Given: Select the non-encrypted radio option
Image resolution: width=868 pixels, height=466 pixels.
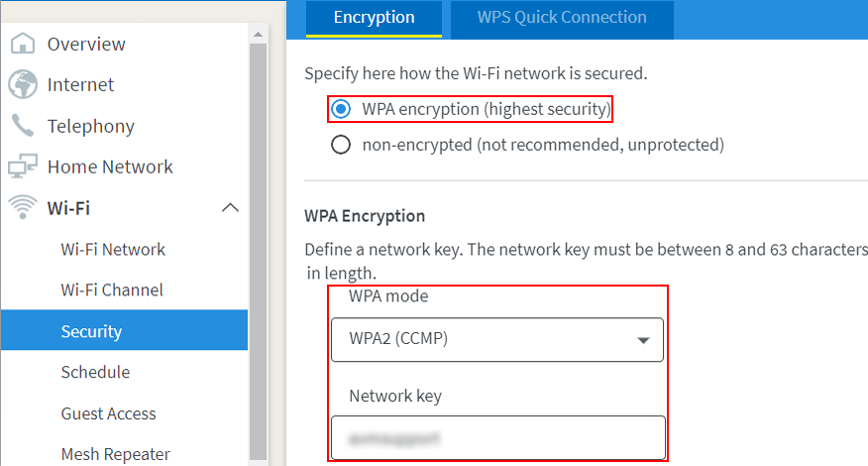Looking at the screenshot, I should [341, 145].
